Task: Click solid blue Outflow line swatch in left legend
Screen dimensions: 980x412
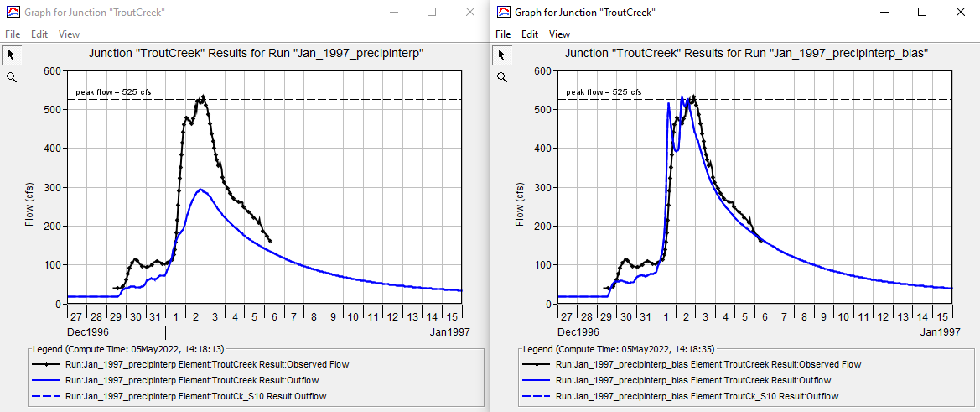Action: click(46, 379)
